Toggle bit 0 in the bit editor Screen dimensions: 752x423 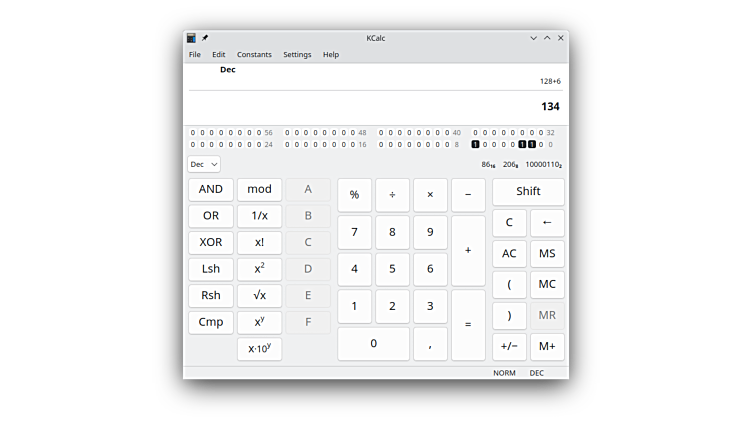tap(540, 144)
